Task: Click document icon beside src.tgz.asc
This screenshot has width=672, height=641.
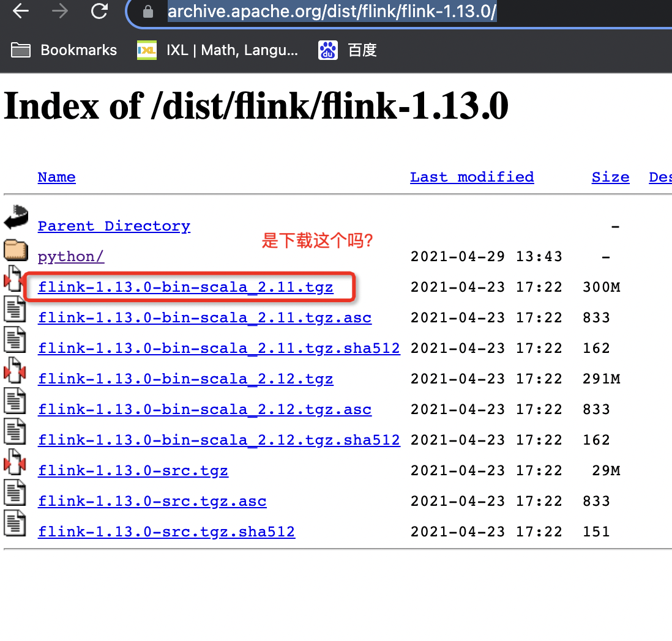Action: (15, 492)
